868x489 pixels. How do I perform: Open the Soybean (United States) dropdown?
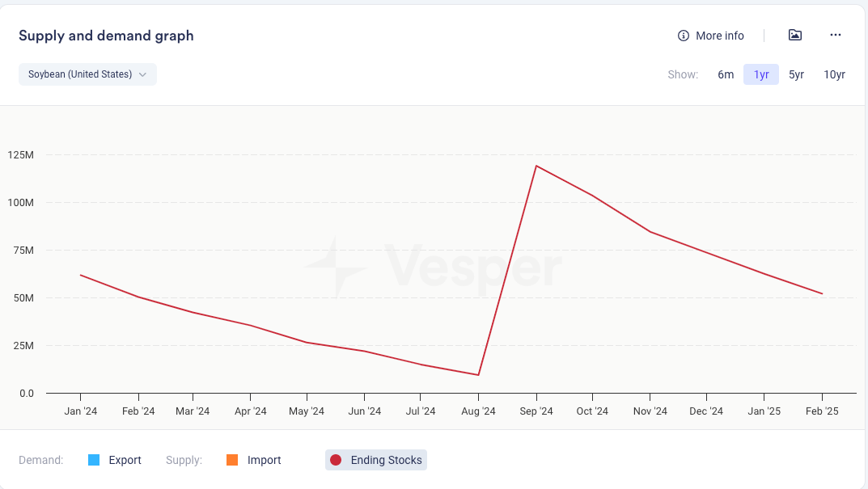click(x=79, y=74)
